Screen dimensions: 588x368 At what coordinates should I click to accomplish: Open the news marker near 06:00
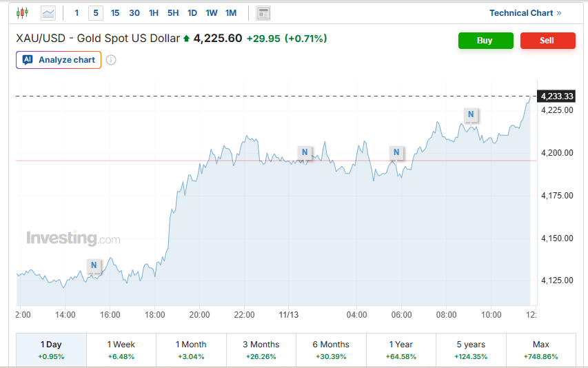[x=396, y=152]
